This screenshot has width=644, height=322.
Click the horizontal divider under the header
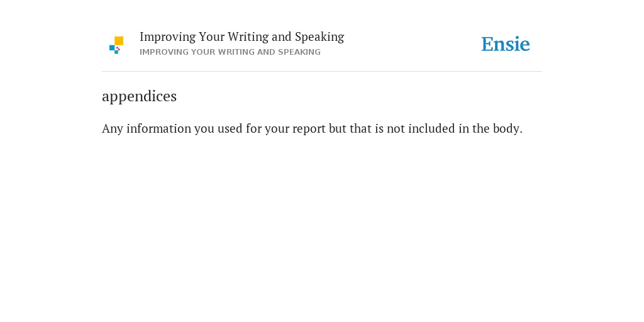[322, 72]
